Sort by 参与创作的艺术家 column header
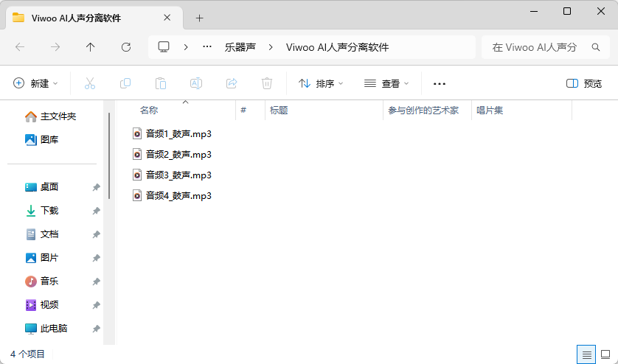The image size is (618, 364). [423, 111]
